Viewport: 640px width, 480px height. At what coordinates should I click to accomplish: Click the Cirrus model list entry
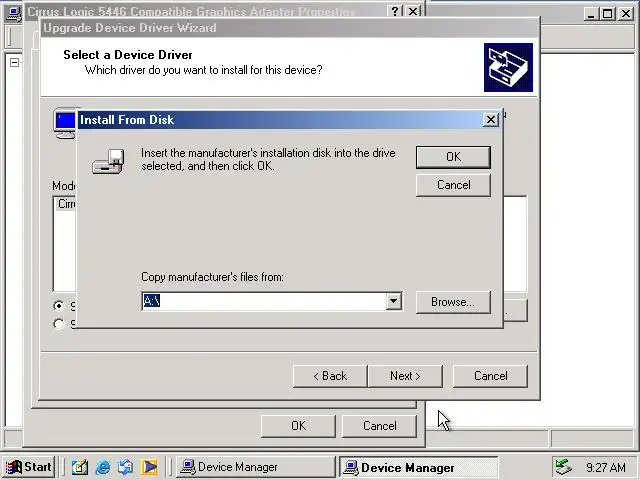[67, 204]
